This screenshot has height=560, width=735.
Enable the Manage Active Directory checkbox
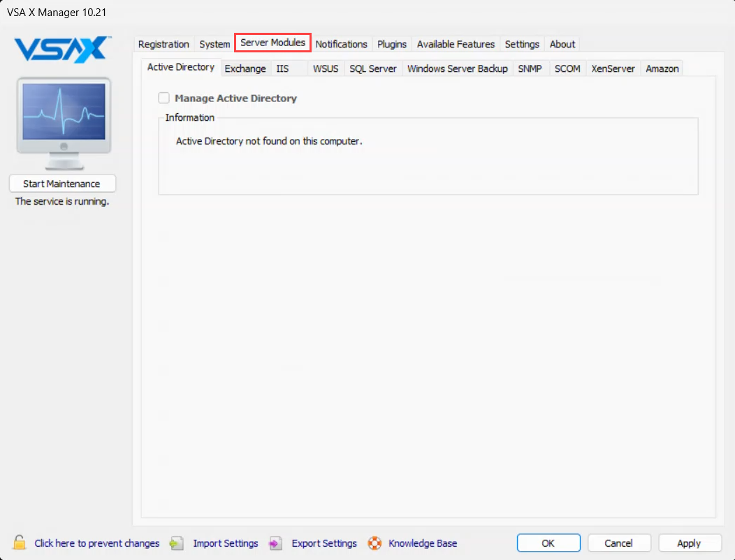tap(164, 98)
